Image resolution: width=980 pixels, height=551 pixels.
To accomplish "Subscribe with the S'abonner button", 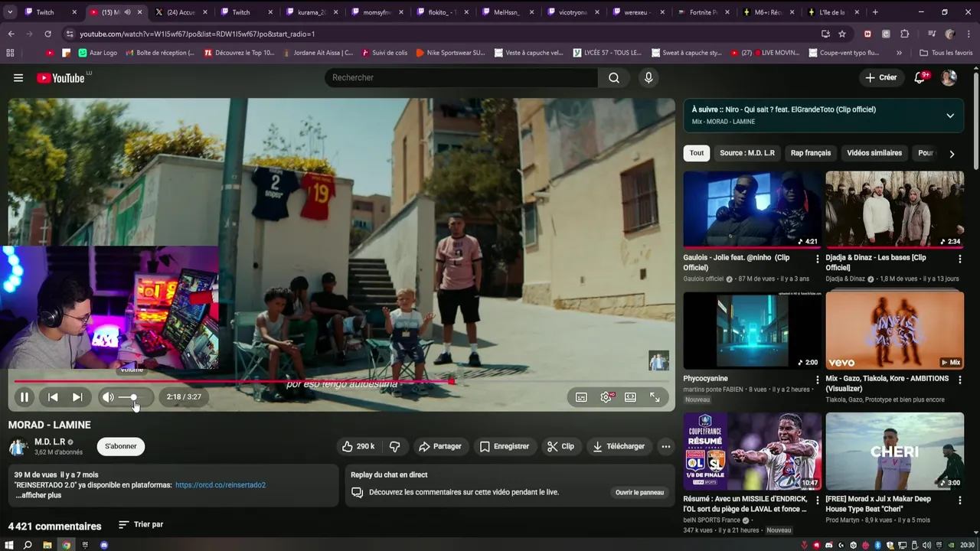I will point(121,446).
